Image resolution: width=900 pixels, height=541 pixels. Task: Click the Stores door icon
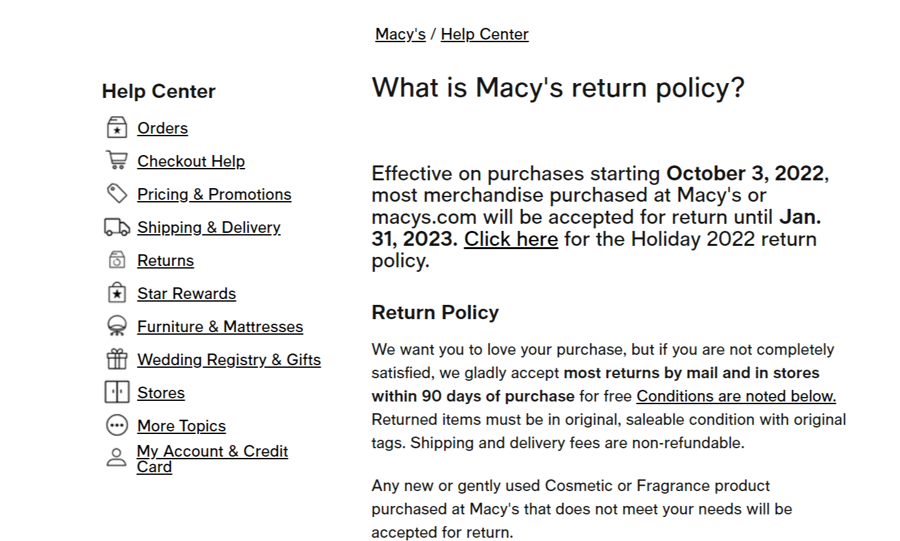point(117,392)
